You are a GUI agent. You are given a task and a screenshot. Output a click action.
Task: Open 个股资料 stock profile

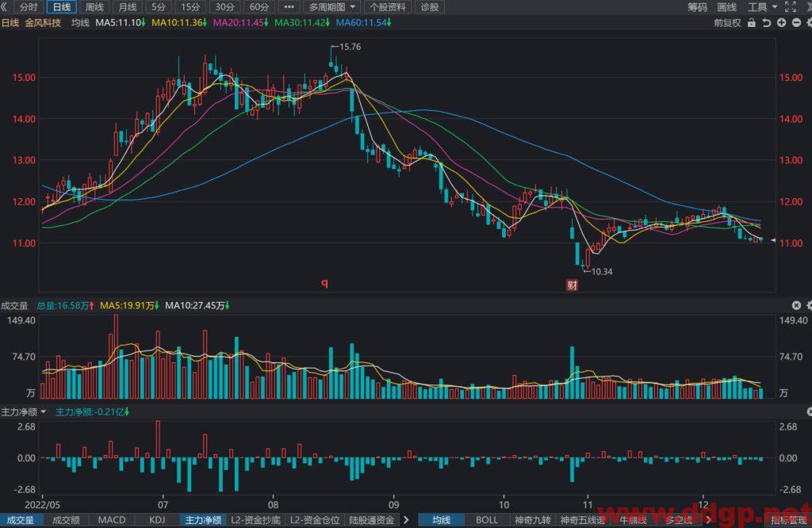[388, 6]
